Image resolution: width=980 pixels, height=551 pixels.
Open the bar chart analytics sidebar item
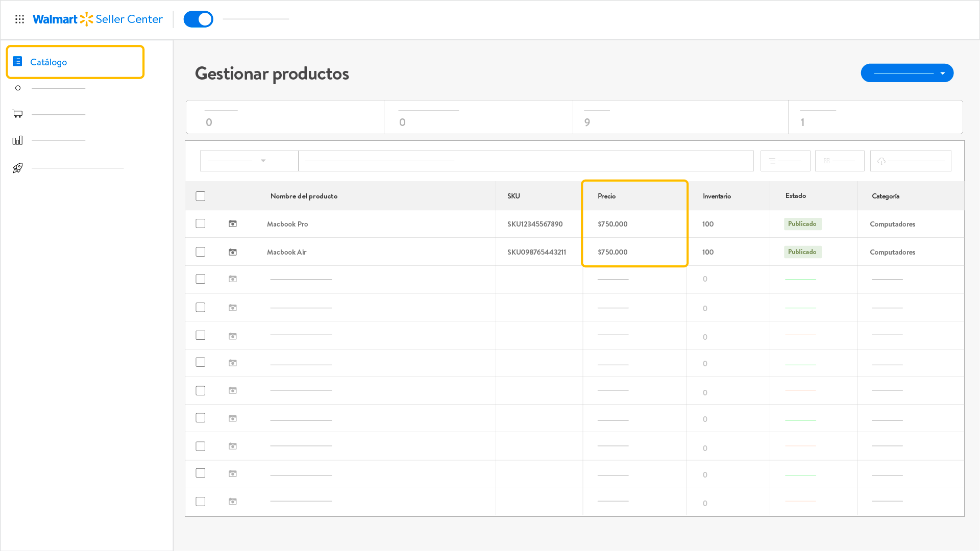[18, 140]
